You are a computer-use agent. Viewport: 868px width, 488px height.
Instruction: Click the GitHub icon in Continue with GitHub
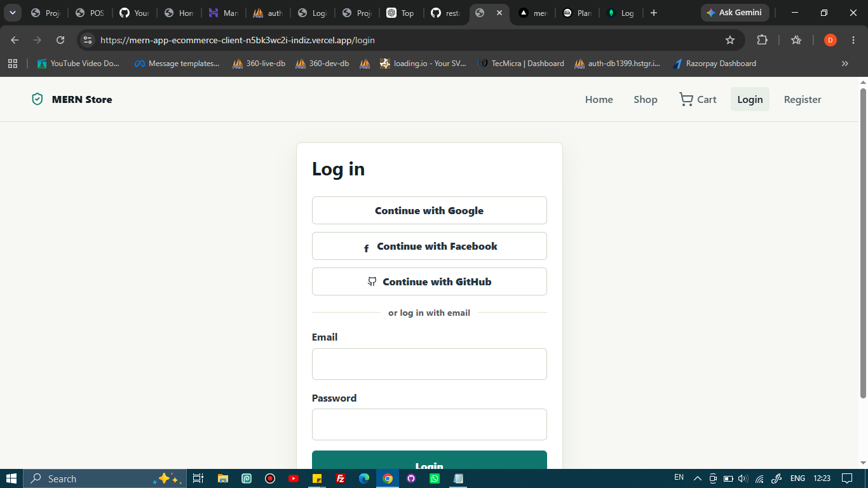point(372,281)
